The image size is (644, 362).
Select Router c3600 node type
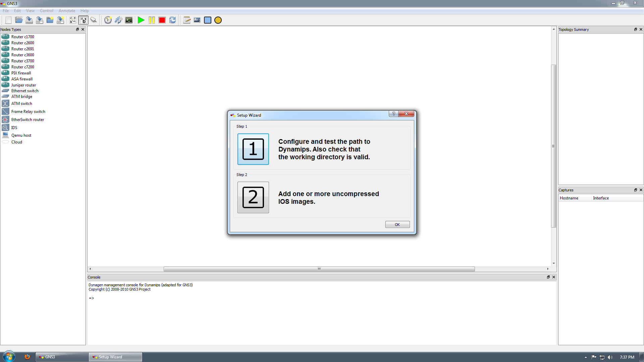(43, 55)
